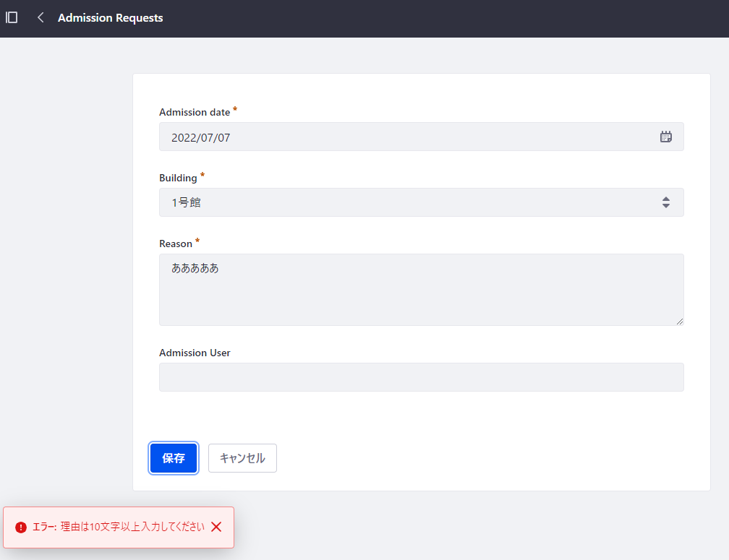Dismiss the error notification with the X
Viewport: 729px width, 560px height.
pos(216,527)
